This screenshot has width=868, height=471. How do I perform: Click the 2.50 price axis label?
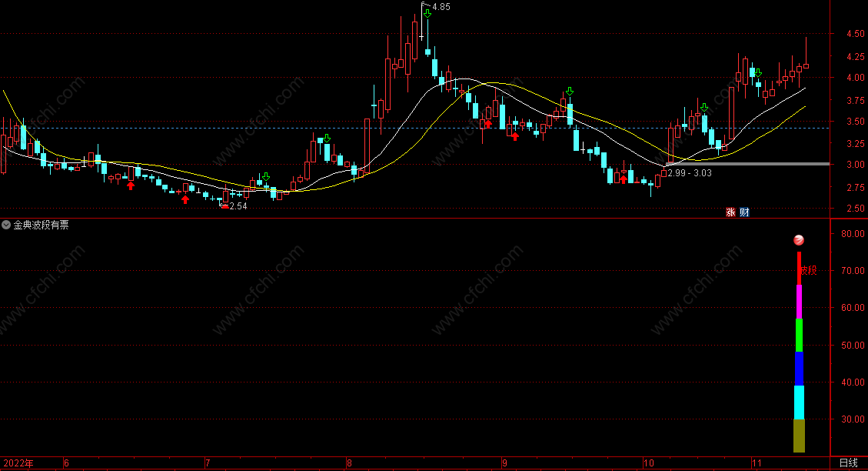tap(855, 209)
